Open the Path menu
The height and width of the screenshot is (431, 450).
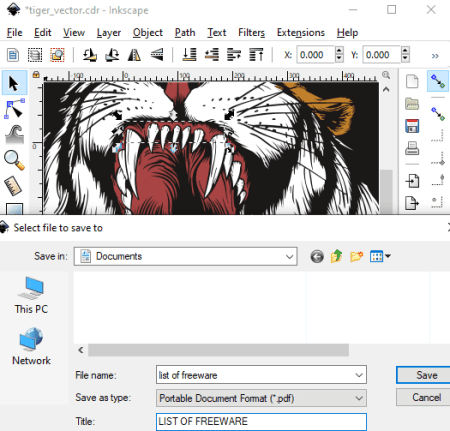pos(185,33)
